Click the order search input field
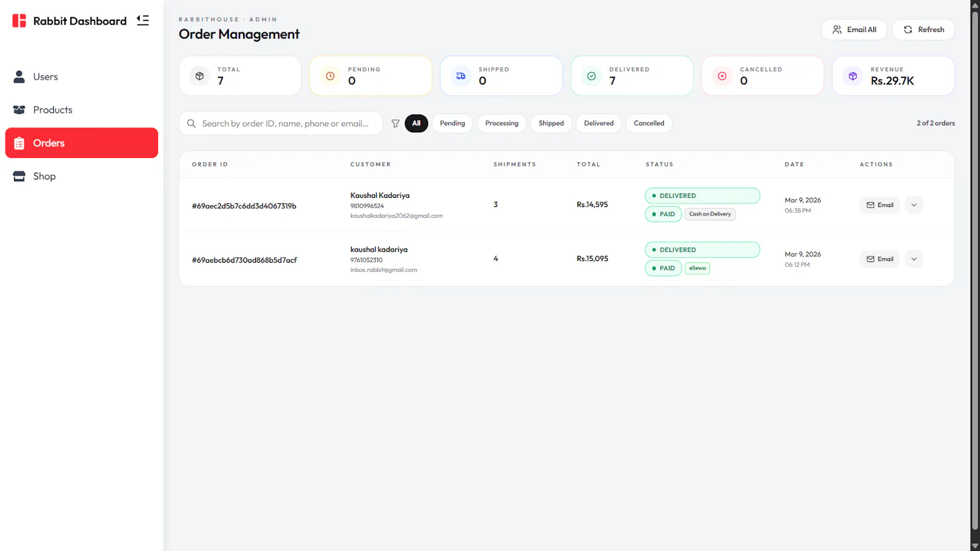 point(281,123)
